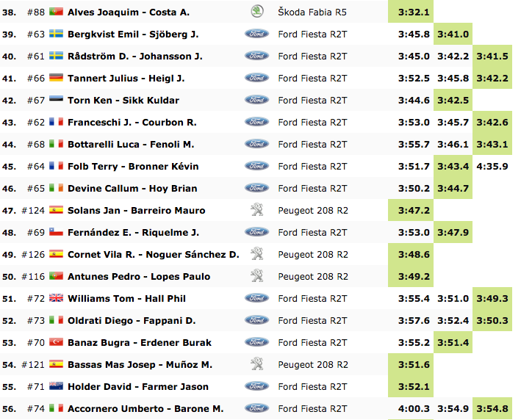The width and height of the screenshot is (521, 420).
Task: Click the Peugeot logo in Bassas Mas's row
Action: point(257,364)
